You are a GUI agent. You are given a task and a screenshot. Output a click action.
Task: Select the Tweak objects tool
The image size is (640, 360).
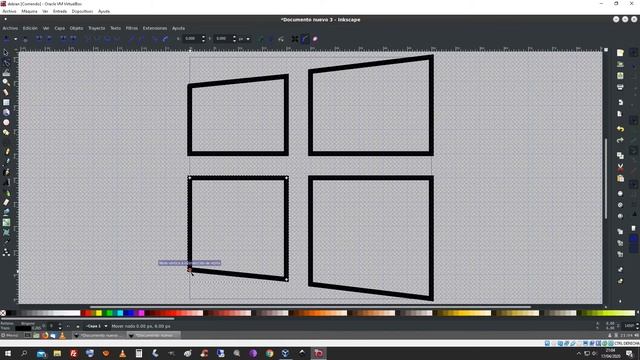coord(6,73)
